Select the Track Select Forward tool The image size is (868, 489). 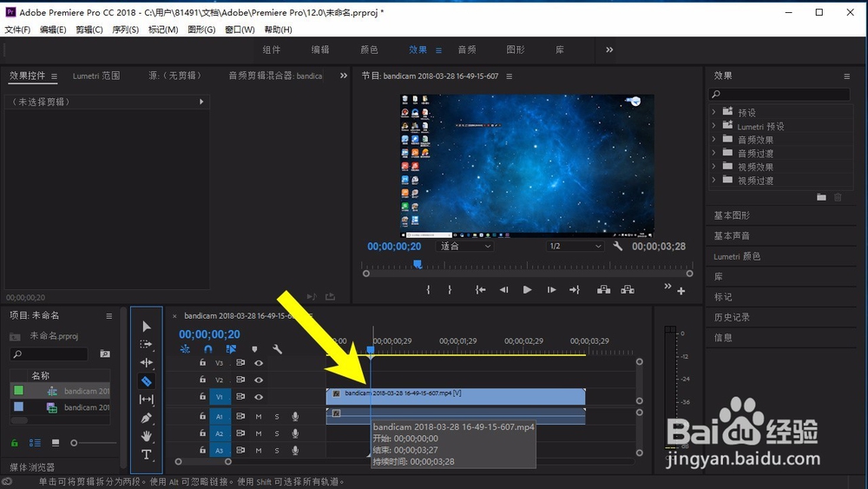click(146, 345)
